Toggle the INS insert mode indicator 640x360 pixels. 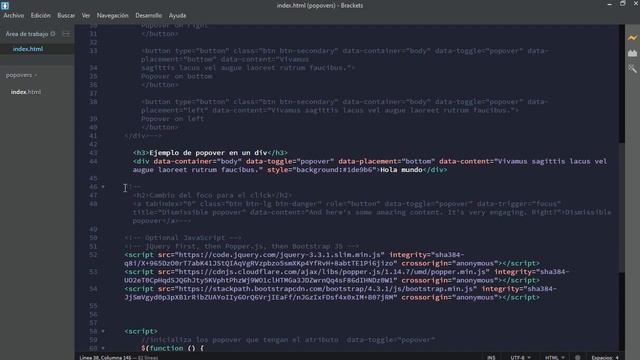click(491, 358)
